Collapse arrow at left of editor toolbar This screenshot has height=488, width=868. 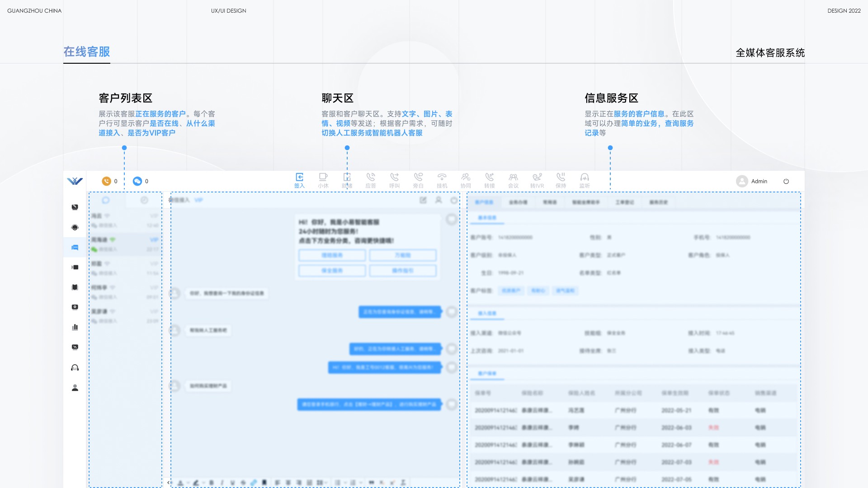(x=169, y=483)
